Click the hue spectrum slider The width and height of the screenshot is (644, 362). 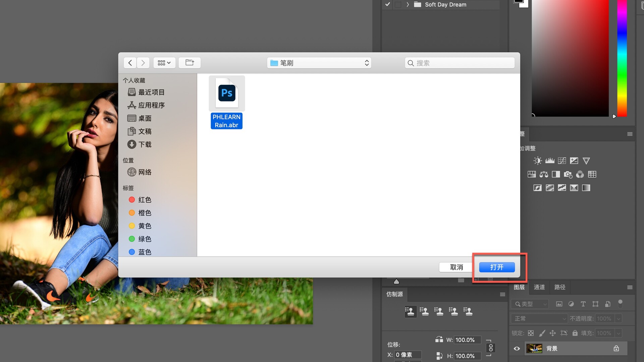coord(622,58)
